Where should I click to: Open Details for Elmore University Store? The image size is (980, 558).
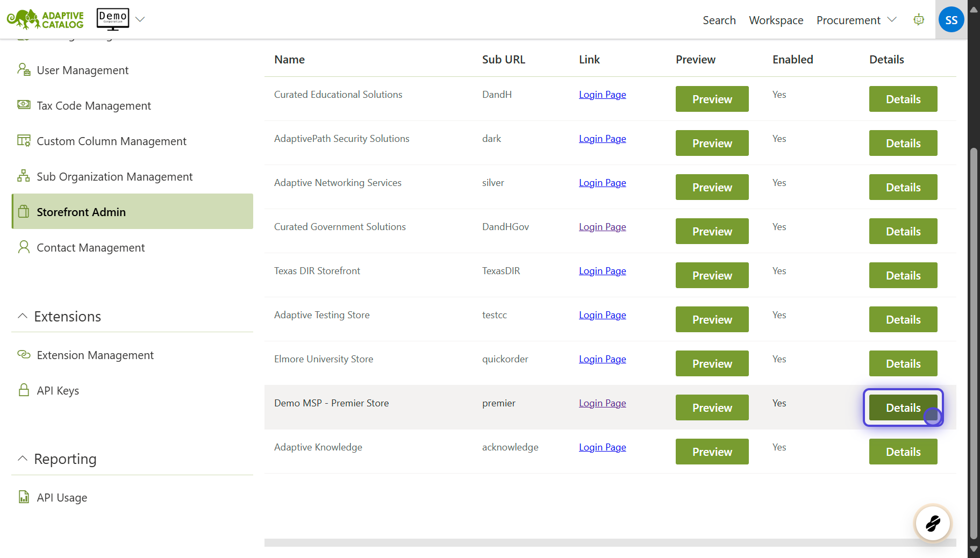[x=903, y=363]
